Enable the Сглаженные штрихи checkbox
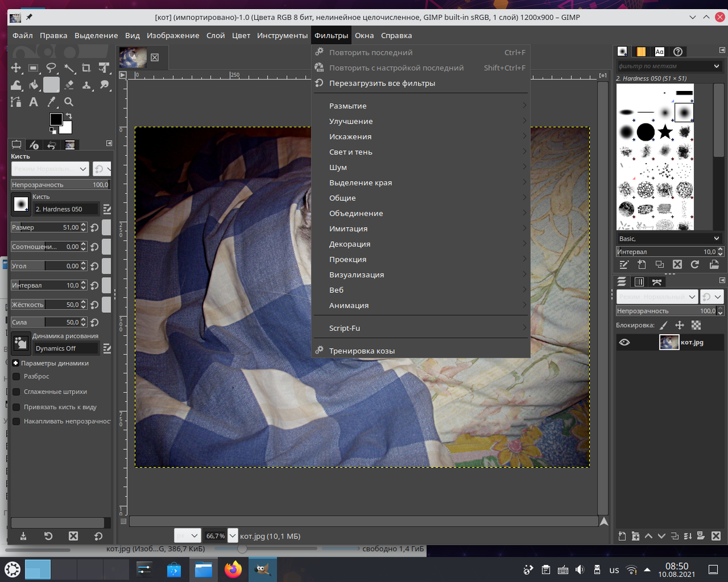 pyautogui.click(x=16, y=392)
